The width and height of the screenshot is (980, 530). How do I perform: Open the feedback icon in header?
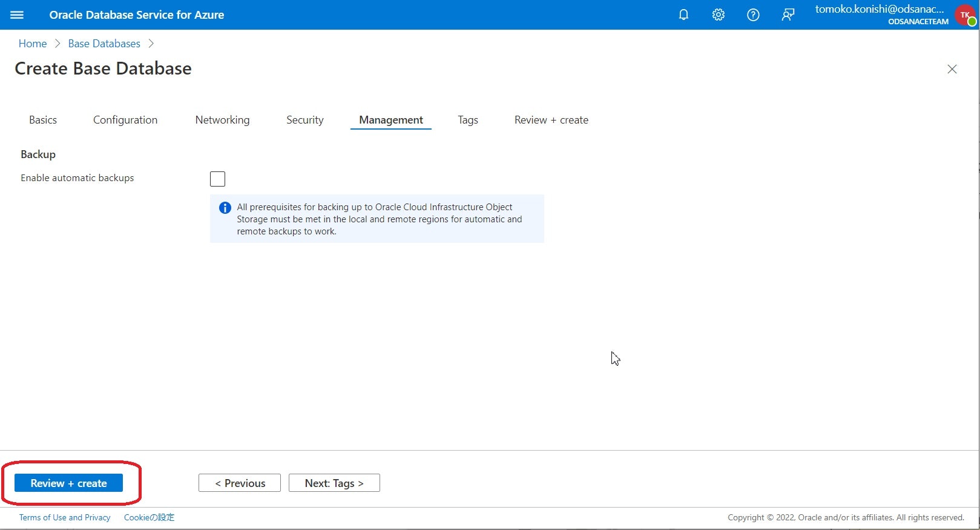tap(788, 15)
